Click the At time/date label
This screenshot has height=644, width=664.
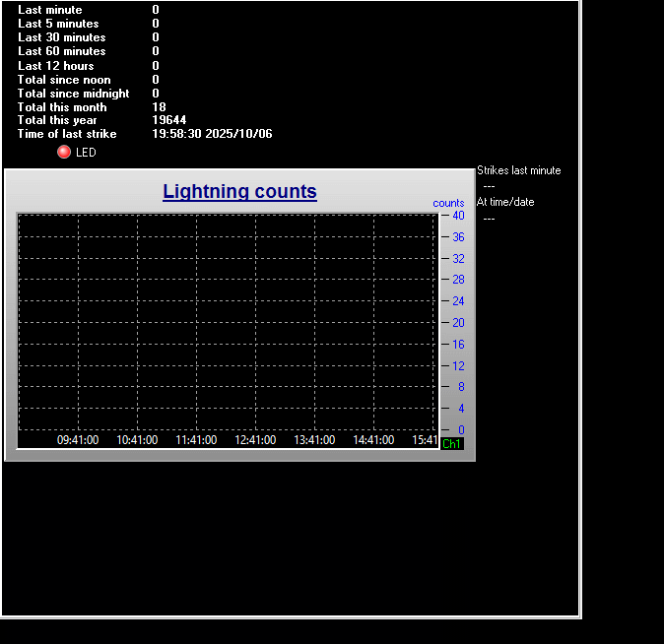click(505, 202)
